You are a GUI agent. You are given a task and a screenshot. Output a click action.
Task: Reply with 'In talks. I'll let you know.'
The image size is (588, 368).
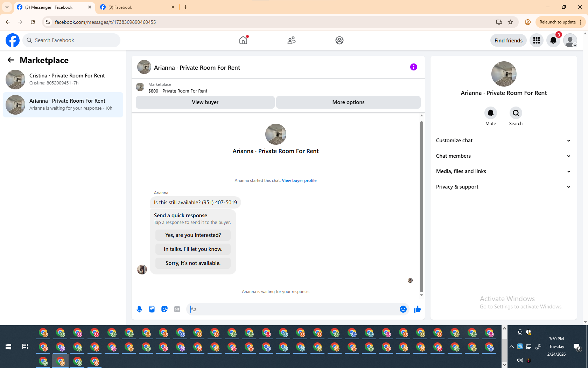pos(193,249)
